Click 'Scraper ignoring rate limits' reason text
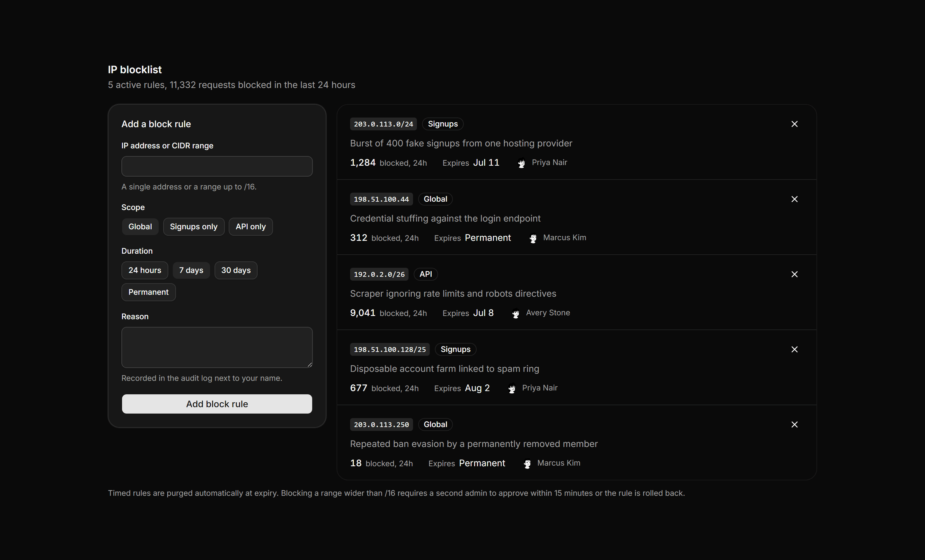Image resolution: width=925 pixels, height=560 pixels. [453, 293]
